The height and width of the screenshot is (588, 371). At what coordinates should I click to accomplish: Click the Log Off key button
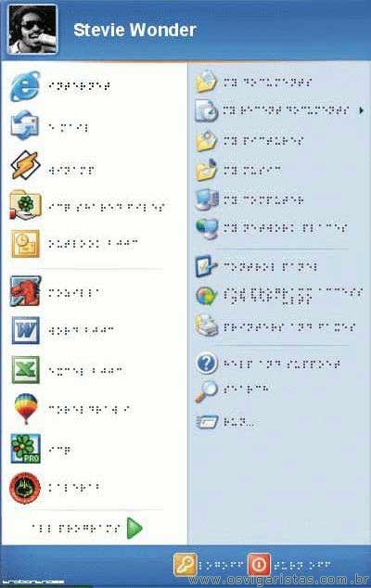click(185, 565)
